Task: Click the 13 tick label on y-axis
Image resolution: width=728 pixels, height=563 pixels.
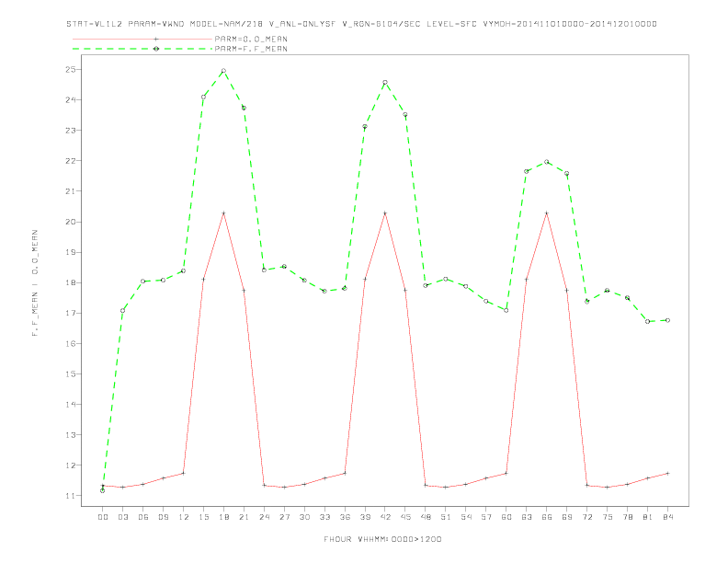Action: tap(71, 435)
